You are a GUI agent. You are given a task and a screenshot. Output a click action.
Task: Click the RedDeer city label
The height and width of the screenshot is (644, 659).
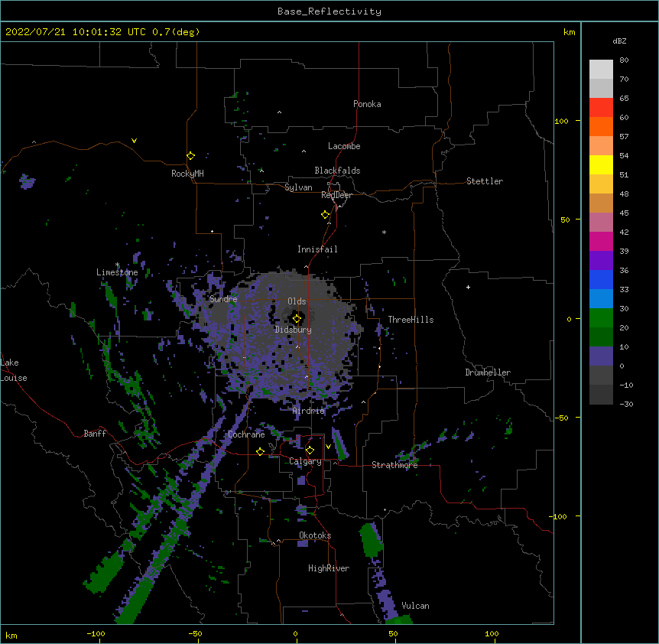[336, 195]
